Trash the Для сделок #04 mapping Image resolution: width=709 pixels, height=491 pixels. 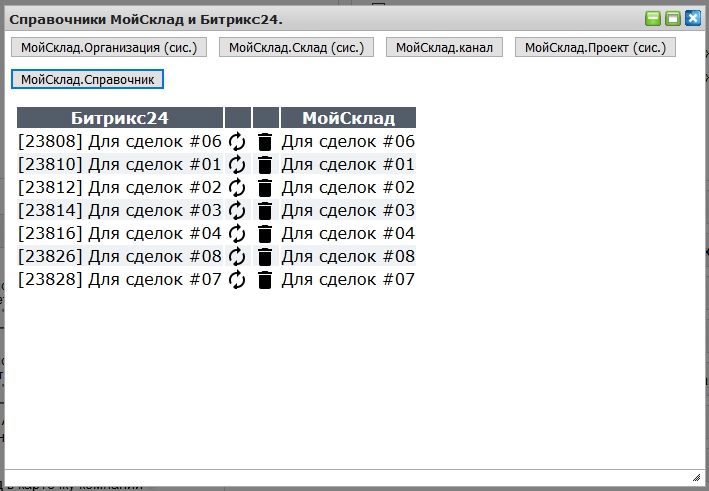tap(265, 234)
